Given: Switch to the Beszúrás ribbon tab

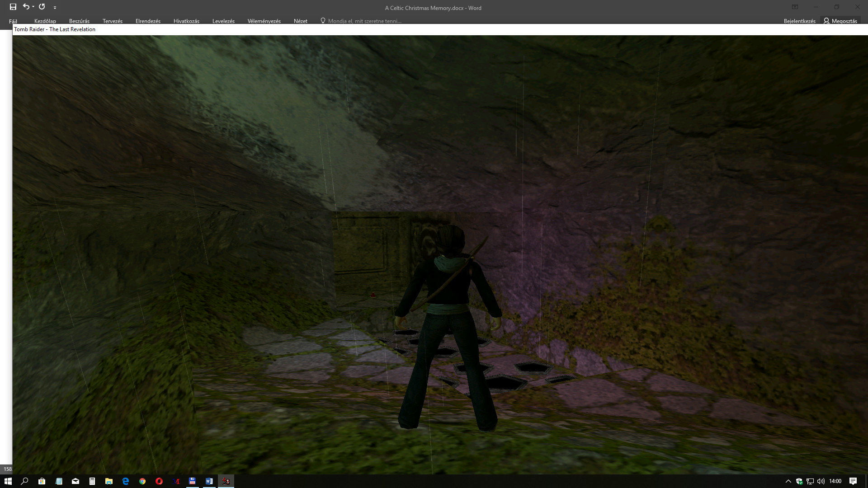Looking at the screenshot, I should (79, 21).
